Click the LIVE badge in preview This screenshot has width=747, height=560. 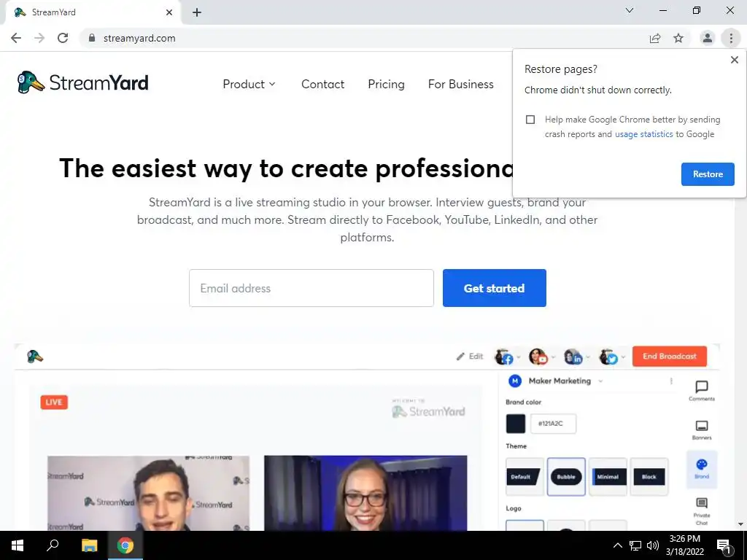click(54, 402)
